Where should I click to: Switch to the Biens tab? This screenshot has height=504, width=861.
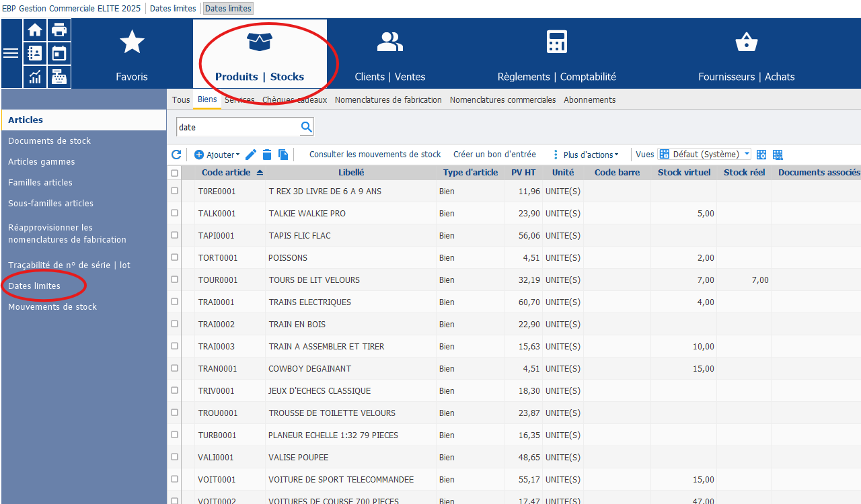[207, 99]
